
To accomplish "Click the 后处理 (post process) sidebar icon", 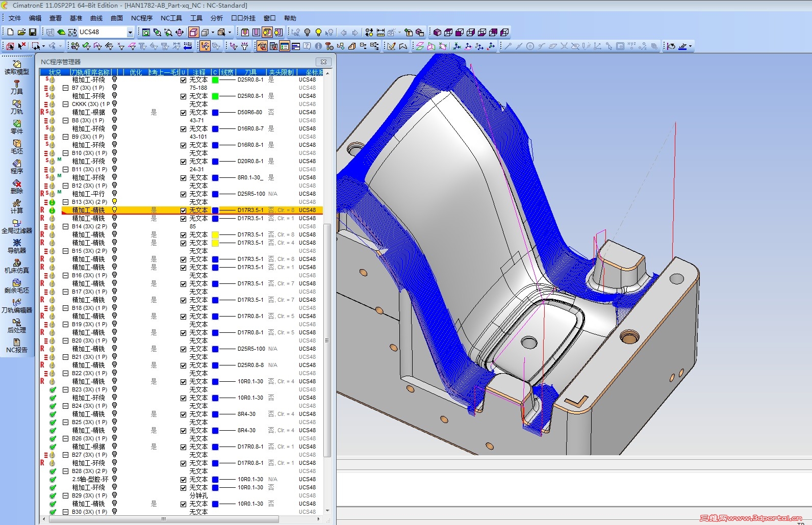I will point(17,326).
